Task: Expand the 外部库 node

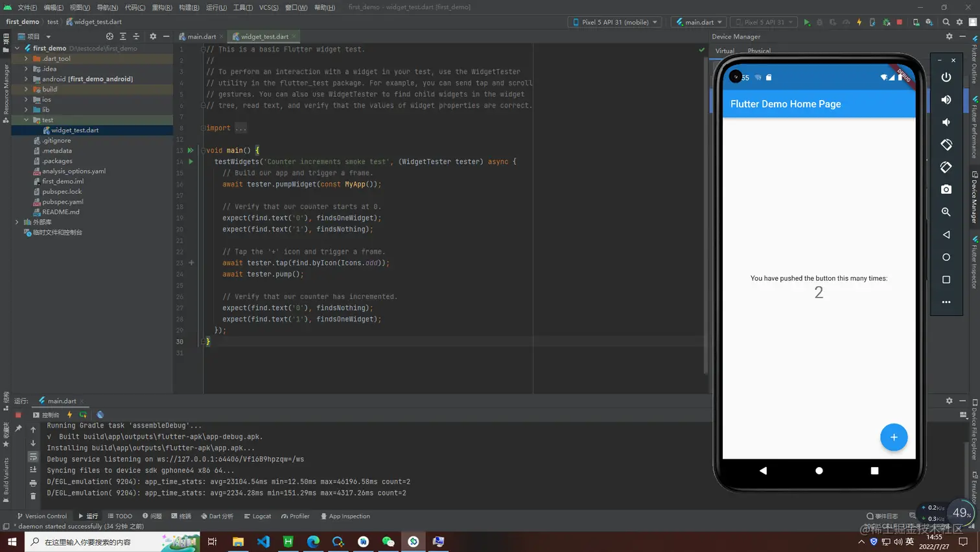Action: [x=17, y=222]
